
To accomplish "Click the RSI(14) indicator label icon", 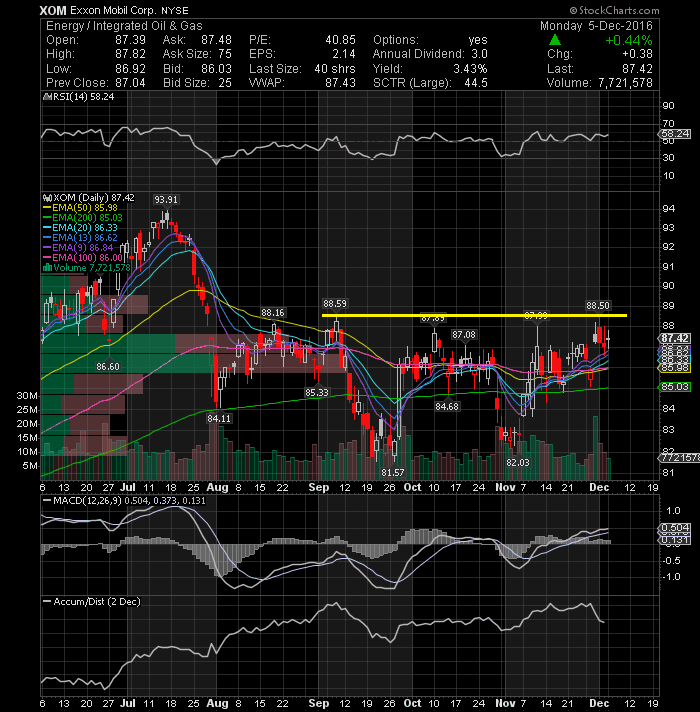I will (x=48, y=97).
